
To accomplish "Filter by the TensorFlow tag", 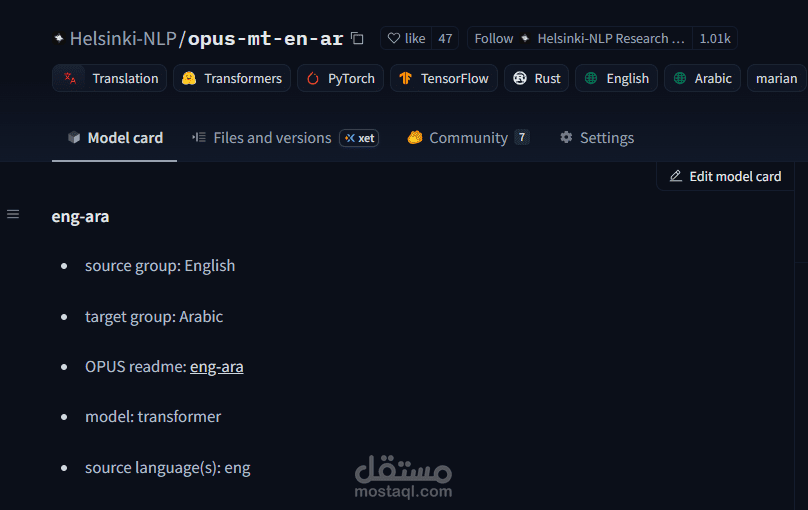I will tap(444, 78).
